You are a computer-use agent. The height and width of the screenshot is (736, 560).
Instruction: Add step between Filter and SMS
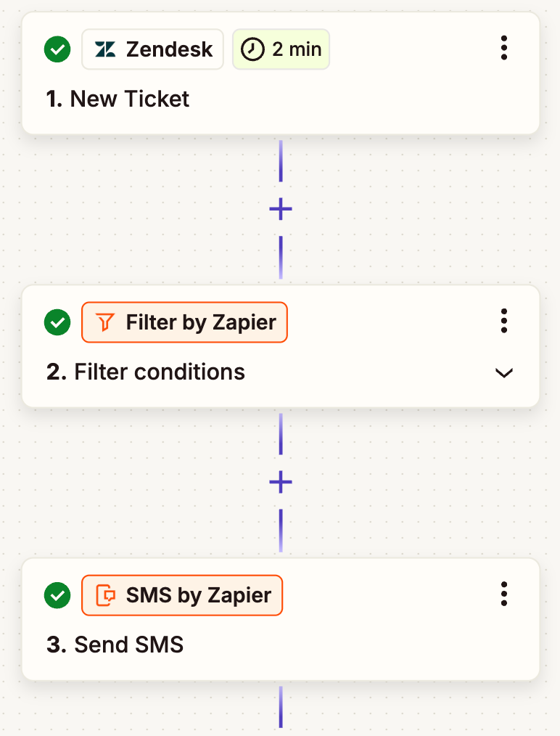click(281, 483)
